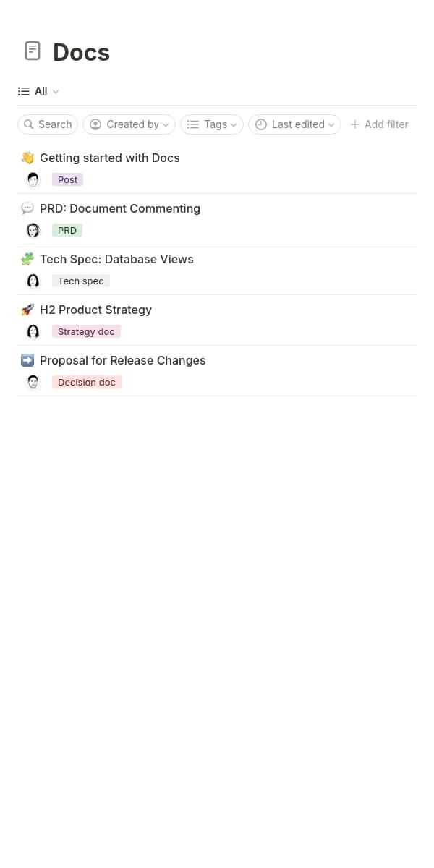Click the author avatar on PRD: Document Commenting
The width and height of the screenshot is (434, 868).
click(x=33, y=229)
